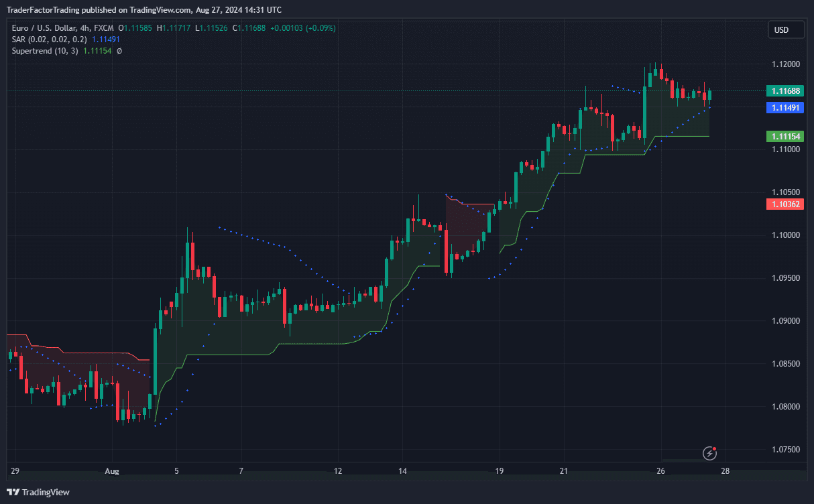Screen dimensions: 814x504
Task: Click the 26 date label on the time axis
Action: click(x=660, y=471)
